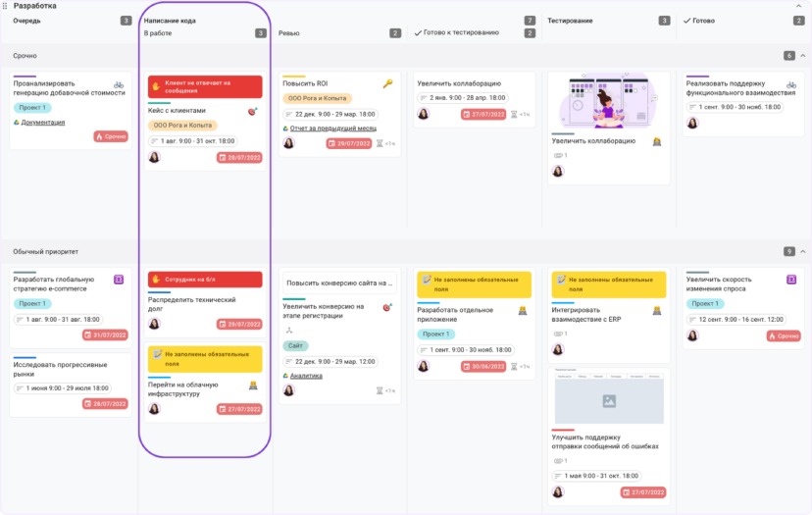
Task: Click the Проект 1 label on Разработать отдельное приложение
Action: 436,335
